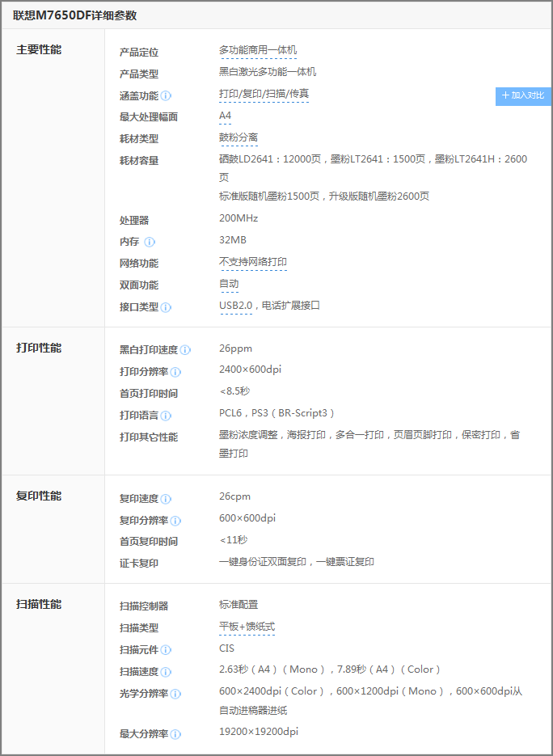Click info icon next to 内存
Image resolution: width=553 pixels, height=756 pixels.
[150, 242]
